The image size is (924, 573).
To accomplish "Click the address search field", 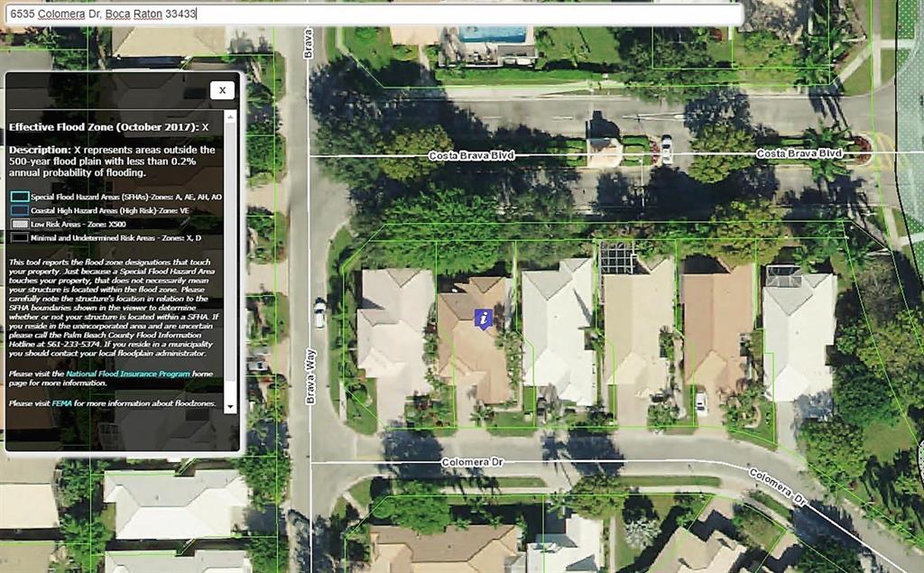I will coord(372,14).
